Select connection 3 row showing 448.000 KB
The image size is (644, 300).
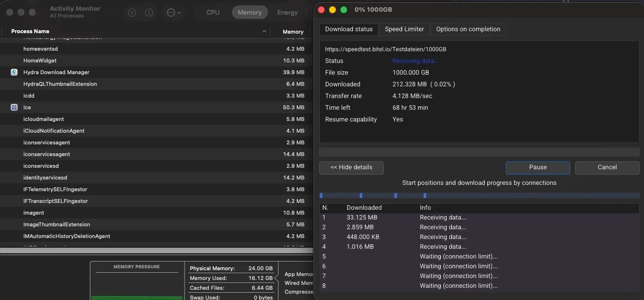[479, 237]
